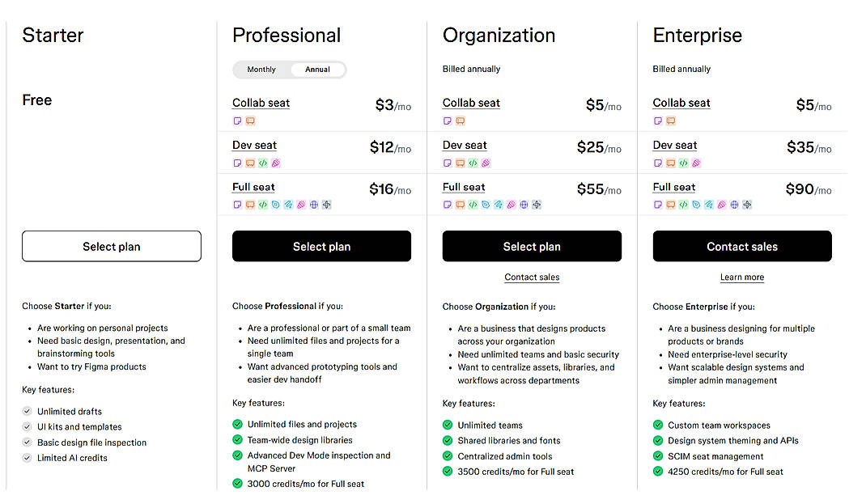The image size is (866, 504).
Task: Click the green checkmark beside Unlimited teams
Action: click(x=447, y=425)
